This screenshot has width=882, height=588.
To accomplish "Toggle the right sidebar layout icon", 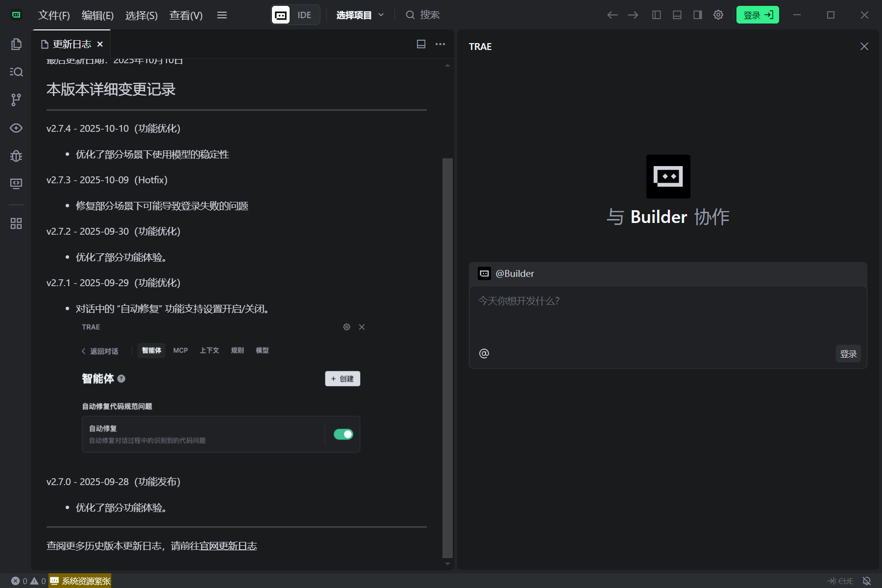I will coord(698,15).
